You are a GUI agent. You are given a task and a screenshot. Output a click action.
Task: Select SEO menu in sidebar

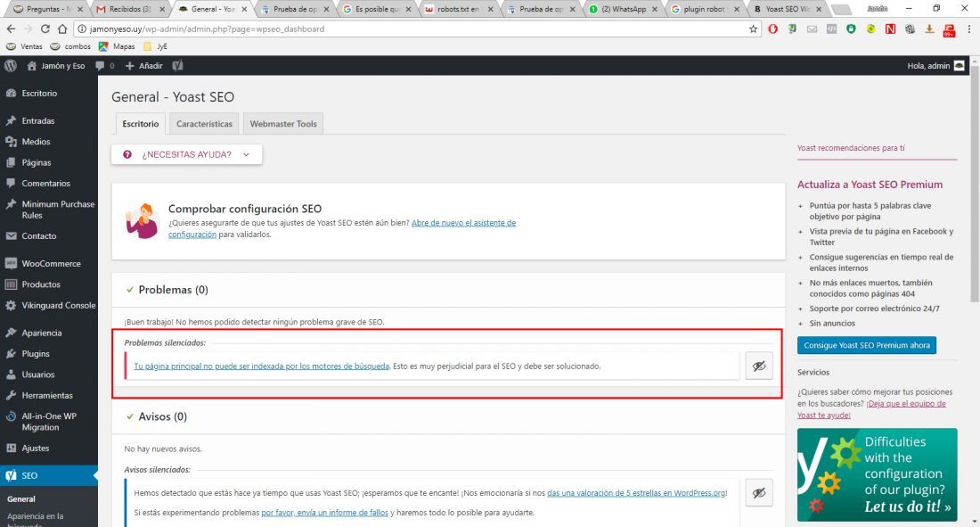(49, 475)
